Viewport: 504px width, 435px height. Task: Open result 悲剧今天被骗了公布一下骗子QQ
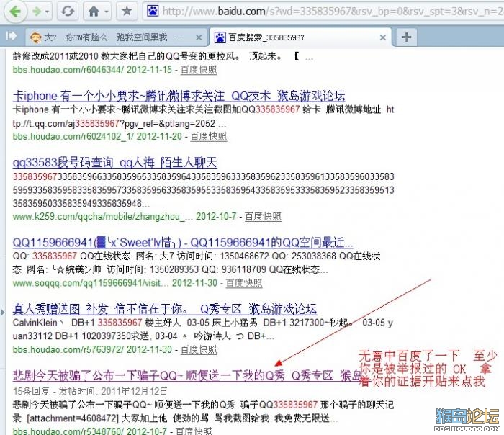tap(188, 375)
